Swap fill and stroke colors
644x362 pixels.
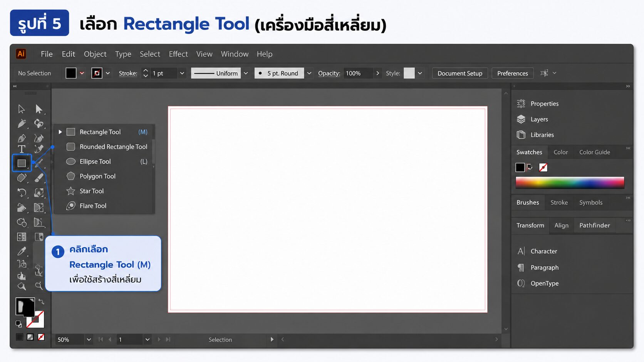click(41, 302)
